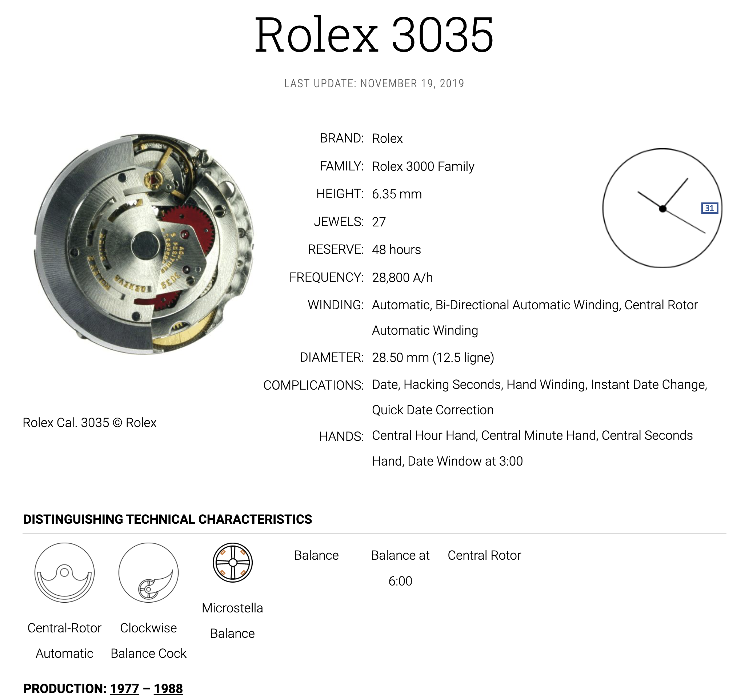Click the Microstella Balance text label
This screenshot has width=749, height=700.
[232, 621]
